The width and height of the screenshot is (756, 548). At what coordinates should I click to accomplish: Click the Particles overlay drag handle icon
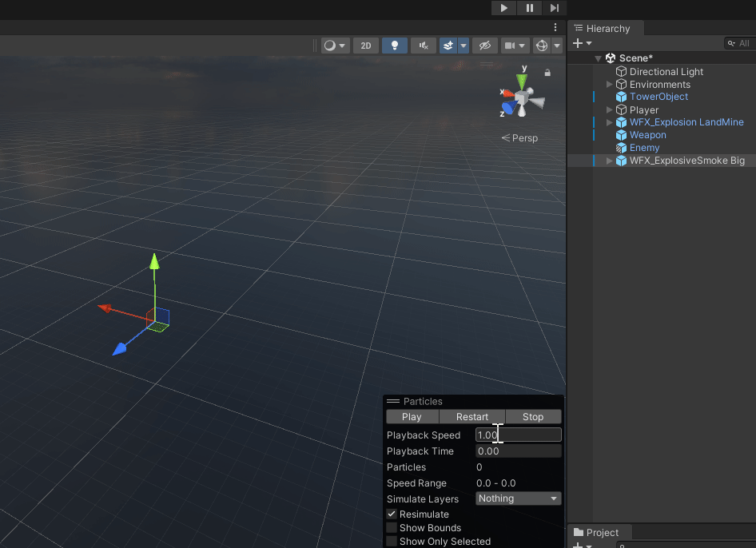tap(393, 401)
